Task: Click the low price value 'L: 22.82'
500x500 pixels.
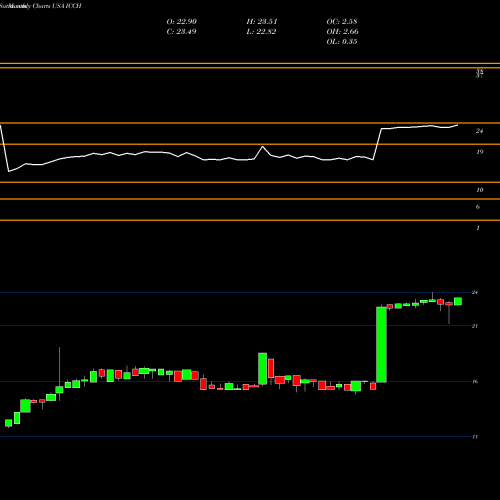Action: tap(261, 32)
